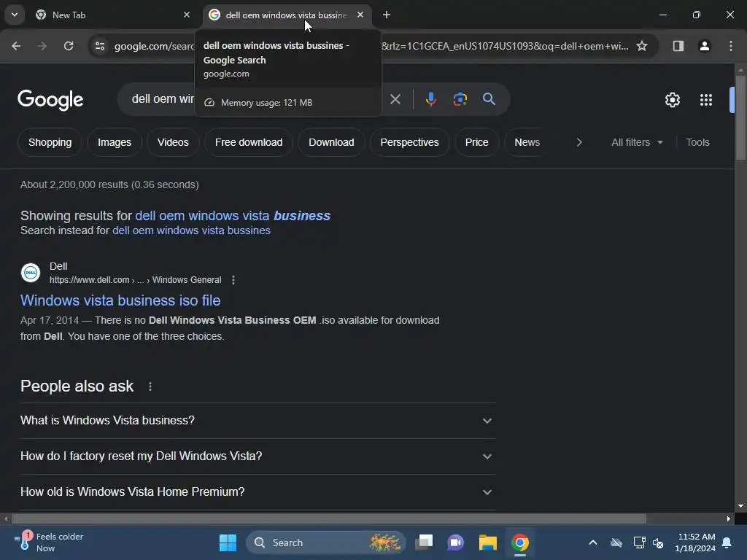Go to the Google logo homepage
747x560 pixels.
(50, 99)
